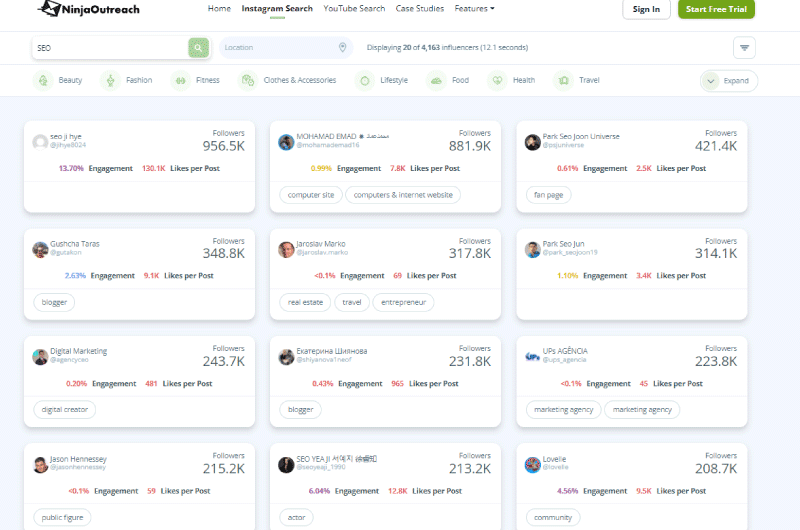Viewport: 800px width, 530px height.
Task: Click SEO YEA JI profile avatar
Action: click(x=286, y=465)
